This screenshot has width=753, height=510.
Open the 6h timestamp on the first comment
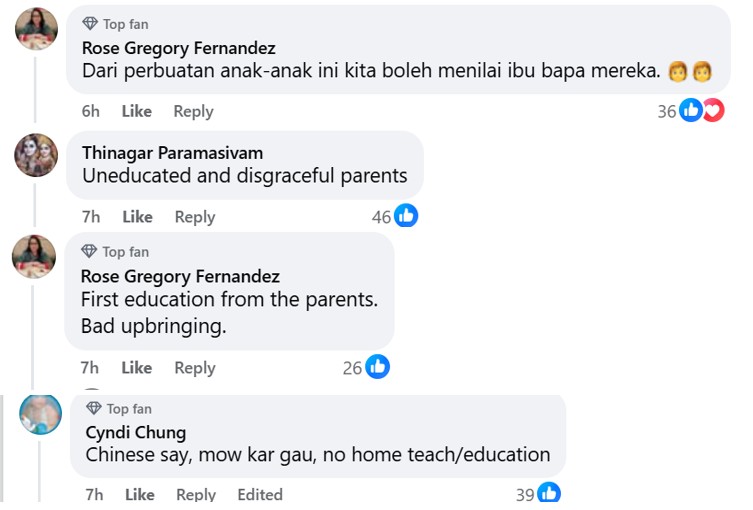pyautogui.click(x=91, y=111)
